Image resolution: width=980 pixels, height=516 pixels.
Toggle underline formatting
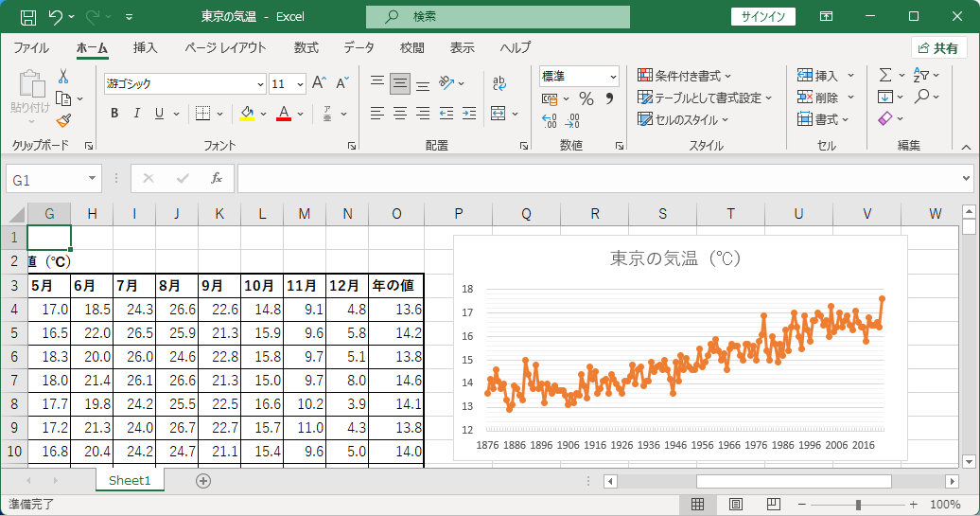click(159, 114)
